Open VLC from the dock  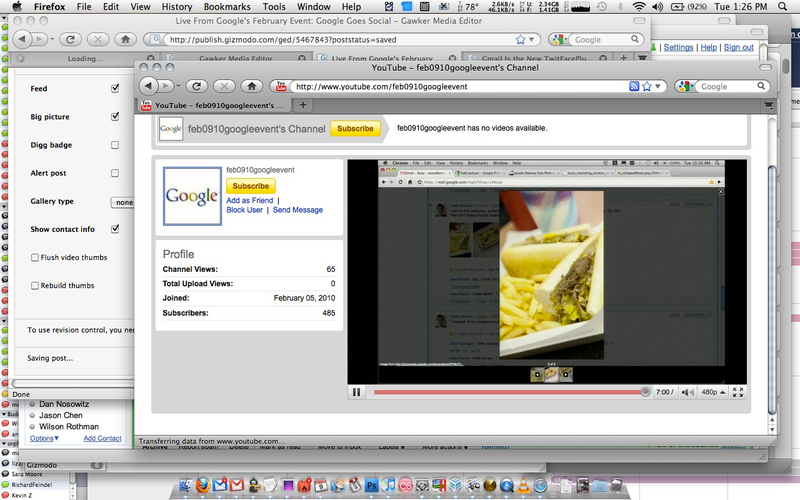pos(523,485)
